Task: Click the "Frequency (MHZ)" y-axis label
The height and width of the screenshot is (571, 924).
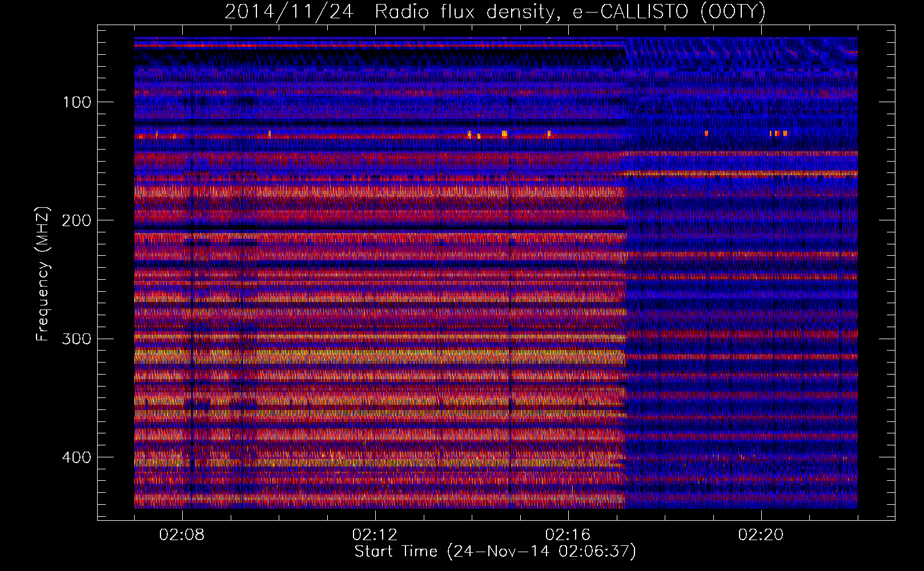Action: [x=43, y=274]
